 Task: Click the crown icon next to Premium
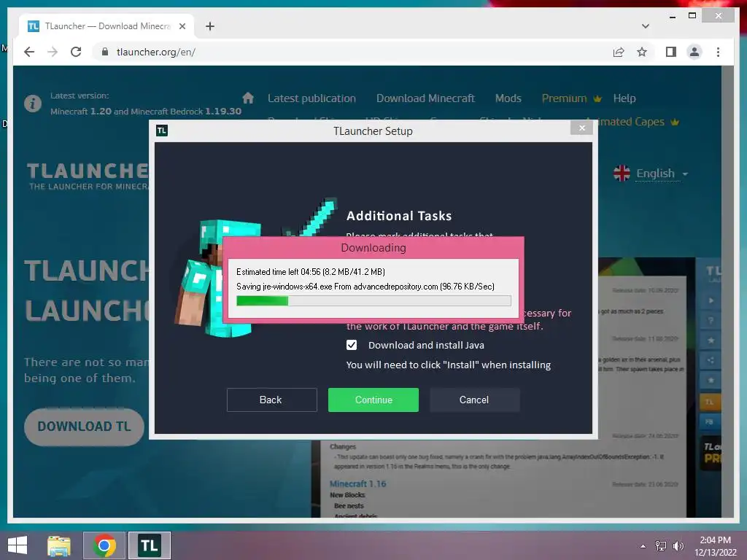click(x=597, y=98)
